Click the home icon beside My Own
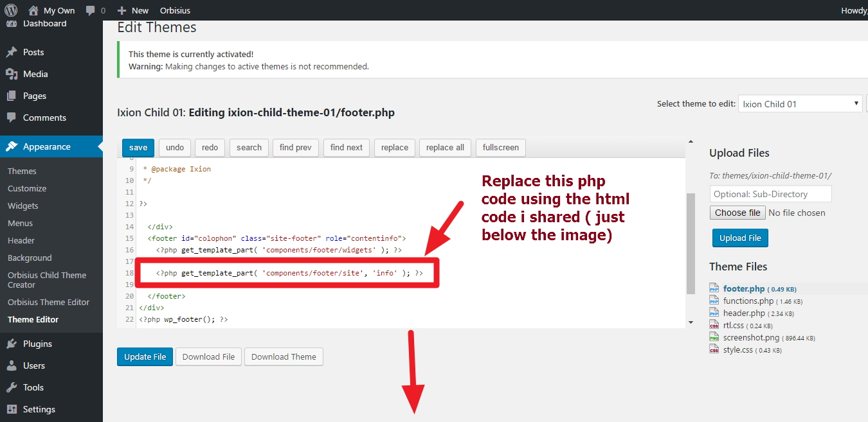Viewport: 868px width, 422px height. 33,10
